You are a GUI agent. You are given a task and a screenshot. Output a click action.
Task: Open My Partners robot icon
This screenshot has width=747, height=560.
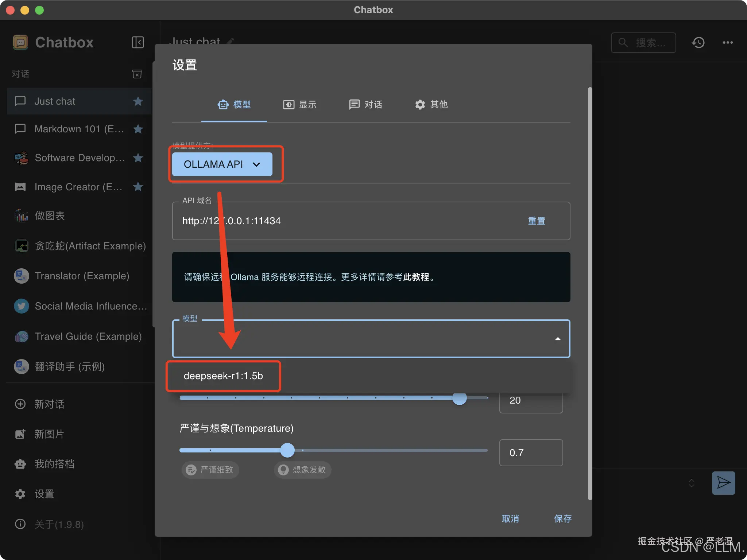[x=20, y=464]
